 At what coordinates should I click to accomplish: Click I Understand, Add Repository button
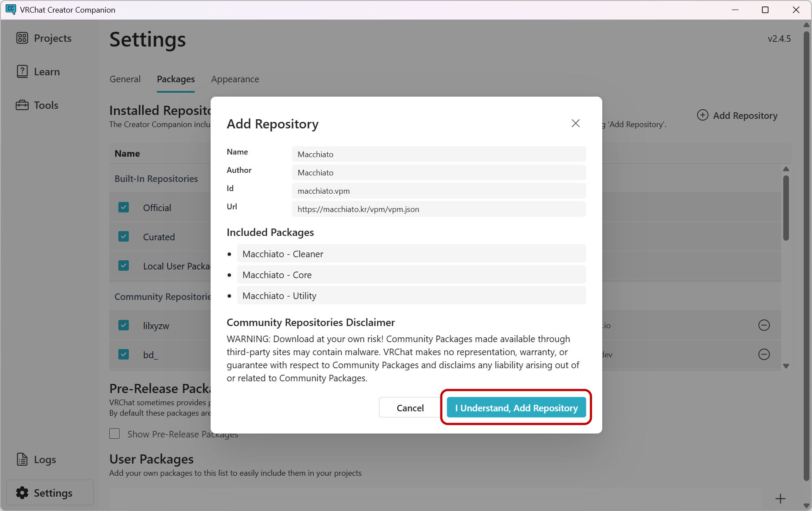point(516,407)
